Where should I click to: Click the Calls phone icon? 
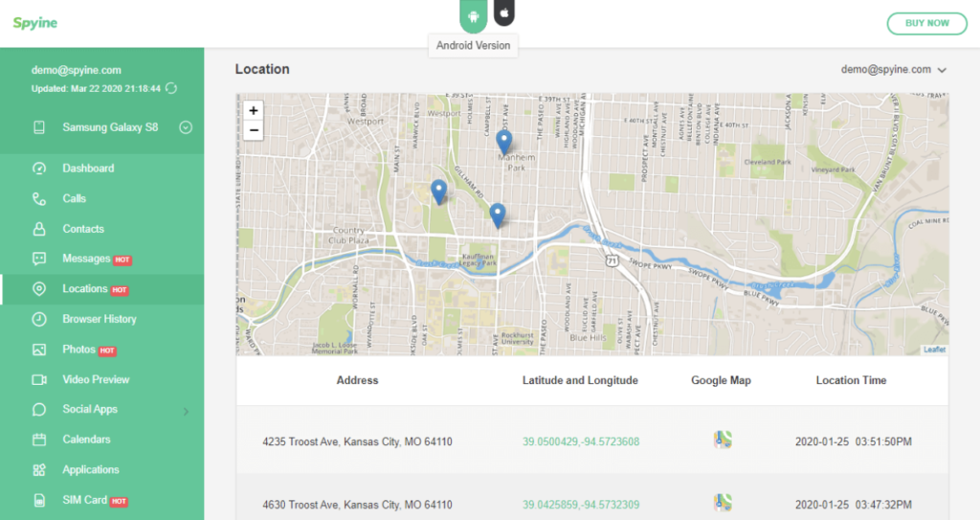(38, 198)
